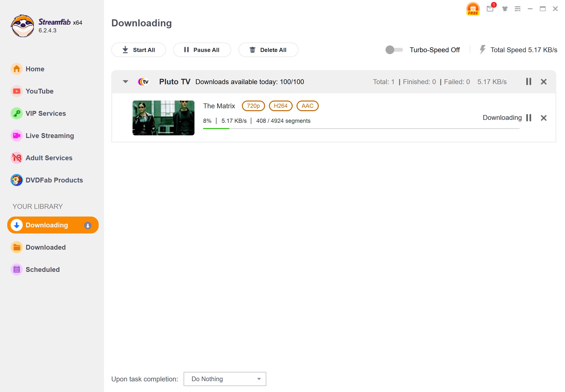Open Adult Services section
Viewport: 565px width, 392px height.
(x=49, y=158)
